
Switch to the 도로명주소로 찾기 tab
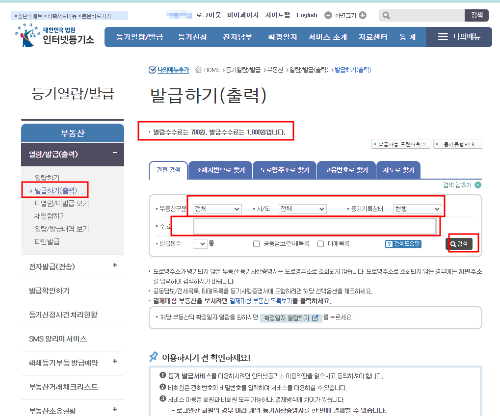(285, 170)
